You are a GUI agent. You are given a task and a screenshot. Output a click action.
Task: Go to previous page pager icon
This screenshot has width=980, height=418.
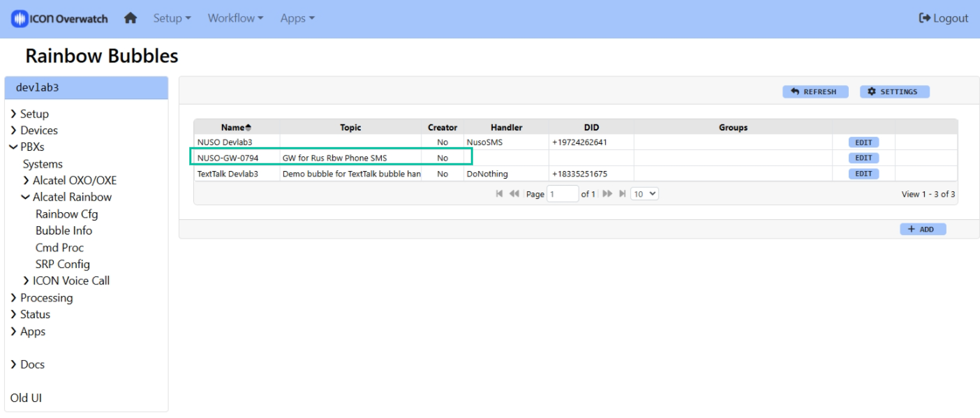coord(514,194)
